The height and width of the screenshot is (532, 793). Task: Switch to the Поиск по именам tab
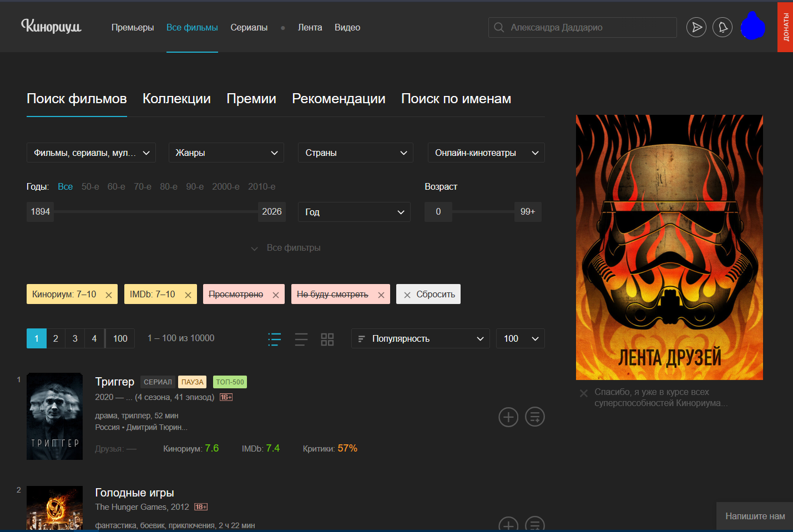point(456,99)
